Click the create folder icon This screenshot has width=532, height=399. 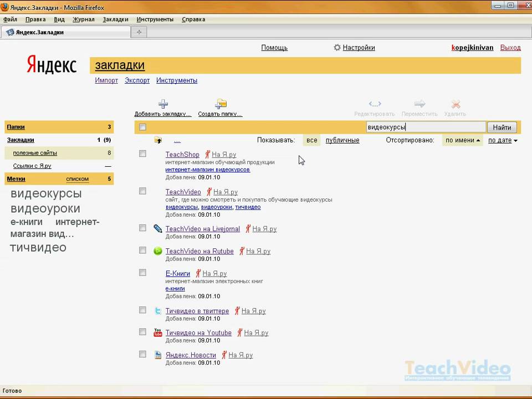221,104
